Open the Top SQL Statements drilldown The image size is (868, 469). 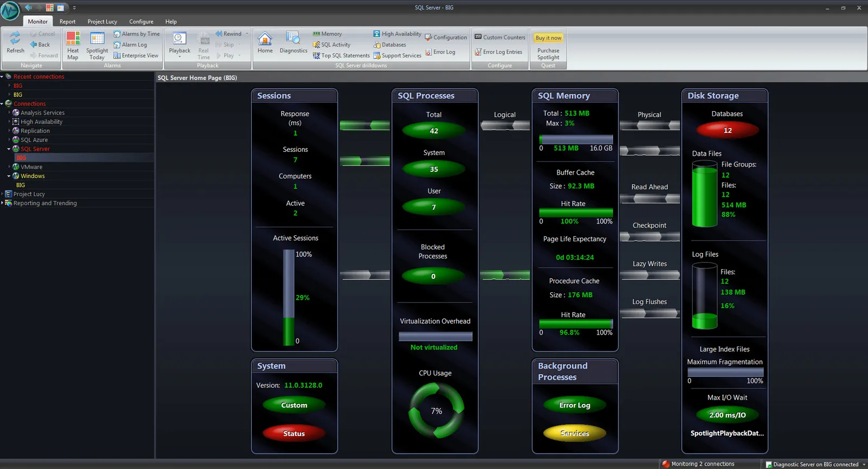[341, 55]
